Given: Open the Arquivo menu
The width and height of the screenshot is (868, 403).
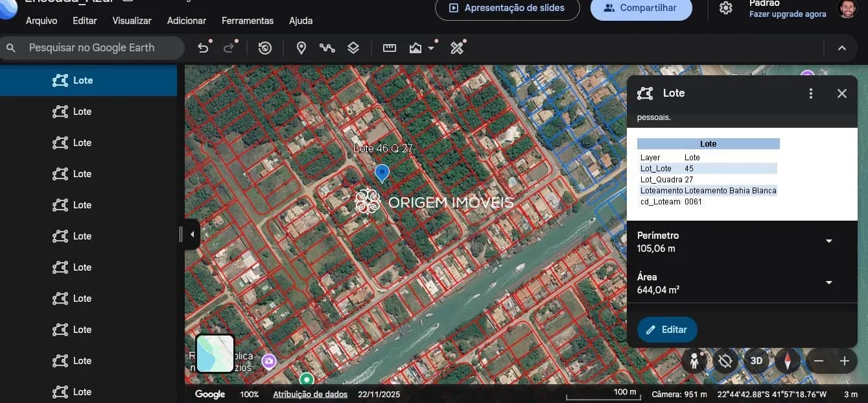Looking at the screenshot, I should pyautogui.click(x=41, y=21).
